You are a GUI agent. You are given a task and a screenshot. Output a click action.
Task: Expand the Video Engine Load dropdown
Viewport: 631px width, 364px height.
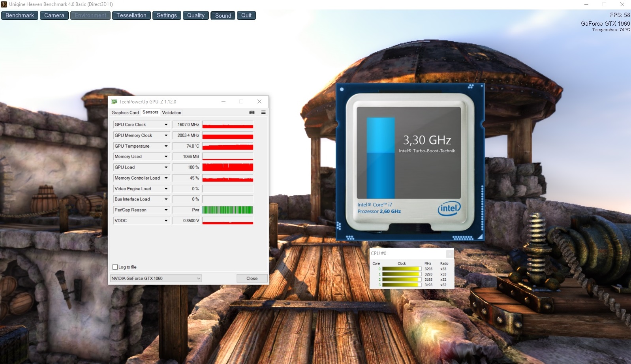tap(166, 189)
